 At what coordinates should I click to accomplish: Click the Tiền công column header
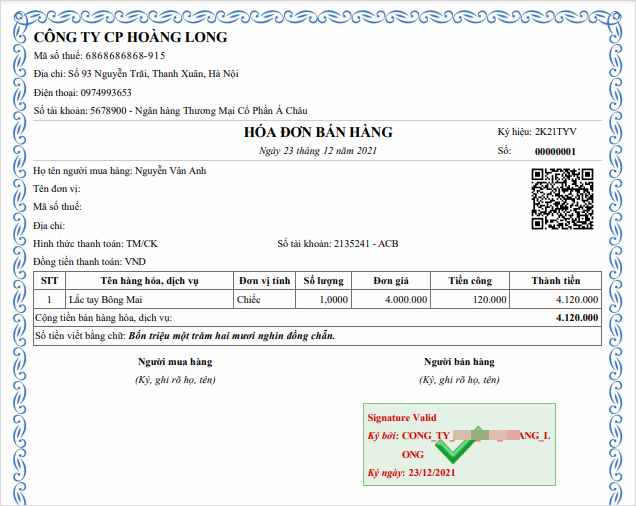point(470,281)
